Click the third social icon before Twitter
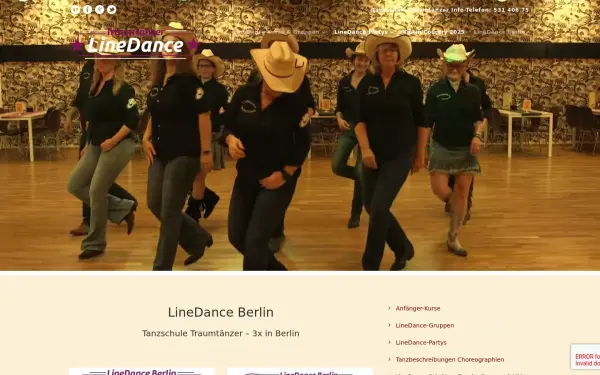Viewport: 600px width, 375px height. (x=99, y=10)
